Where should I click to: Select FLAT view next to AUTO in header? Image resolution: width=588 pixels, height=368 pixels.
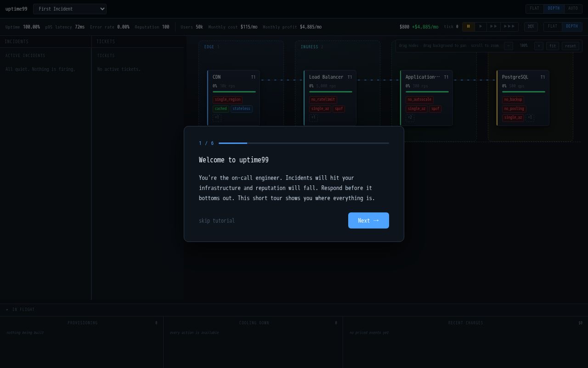pyautogui.click(x=535, y=9)
